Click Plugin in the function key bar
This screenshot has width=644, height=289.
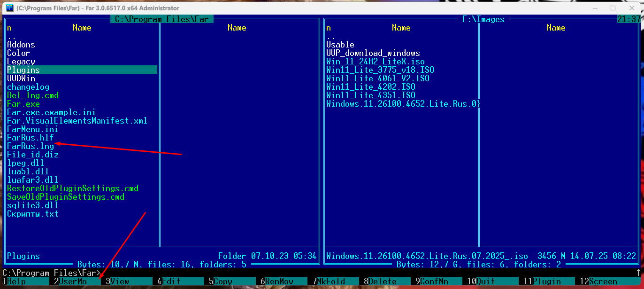pyautogui.click(x=547, y=281)
